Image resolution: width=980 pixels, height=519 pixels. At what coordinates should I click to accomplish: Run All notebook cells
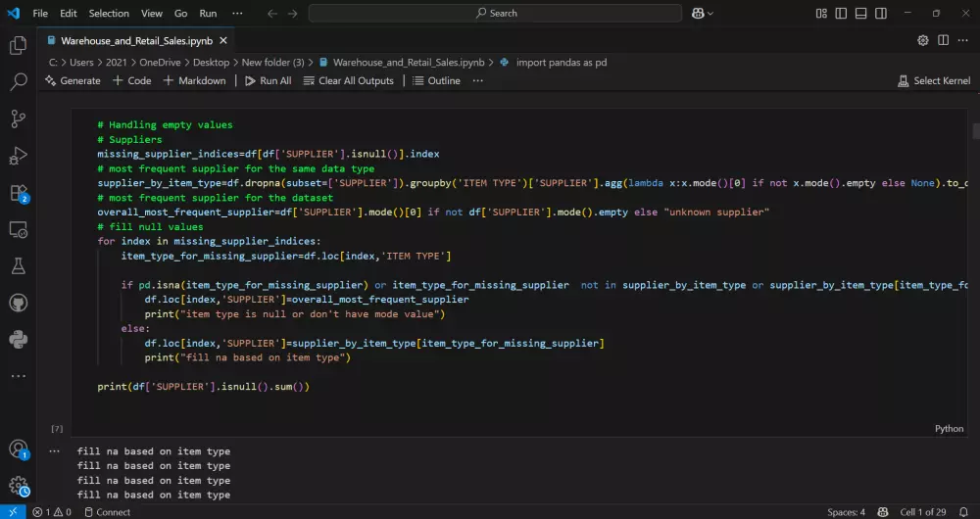[x=269, y=80]
